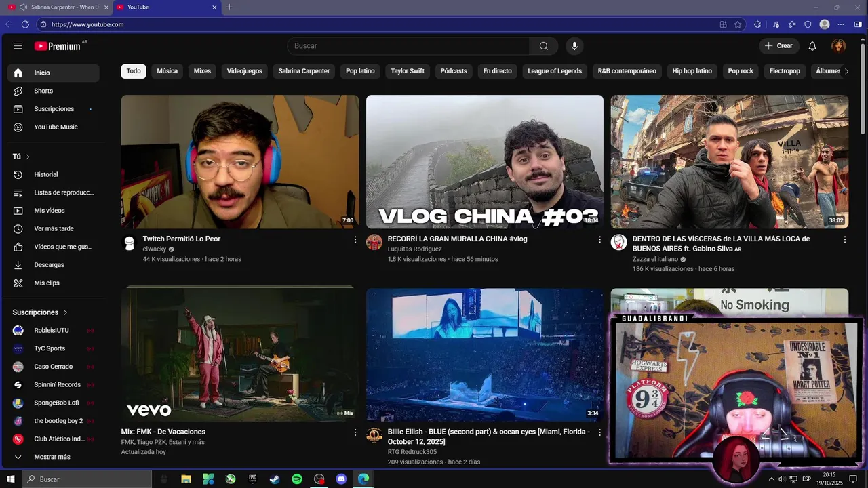Image resolution: width=868 pixels, height=488 pixels.
Task: Open a new browser tab
Action: (229, 7)
